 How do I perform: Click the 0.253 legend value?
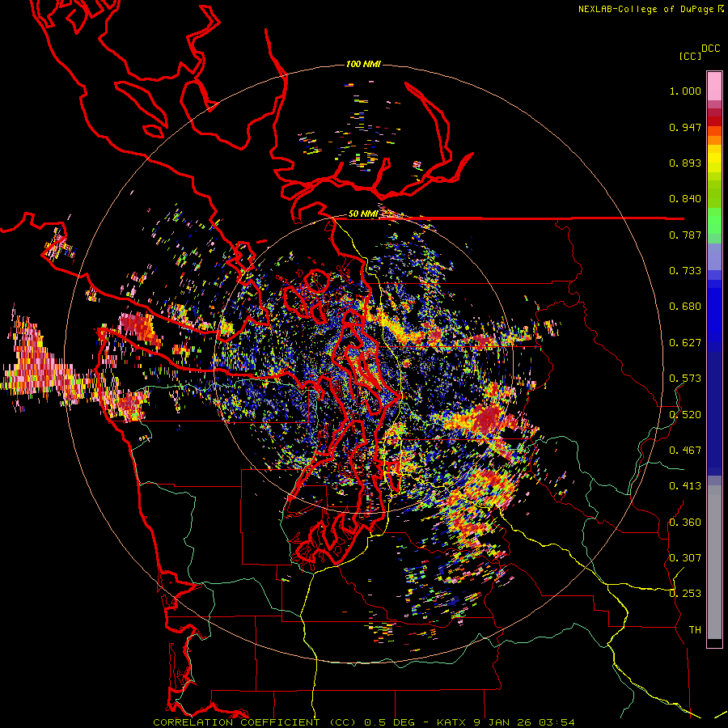[685, 594]
